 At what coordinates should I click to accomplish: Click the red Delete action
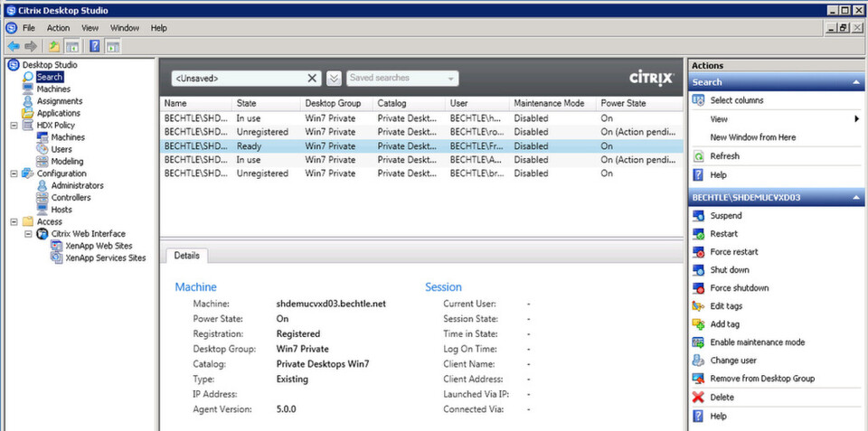(x=722, y=398)
